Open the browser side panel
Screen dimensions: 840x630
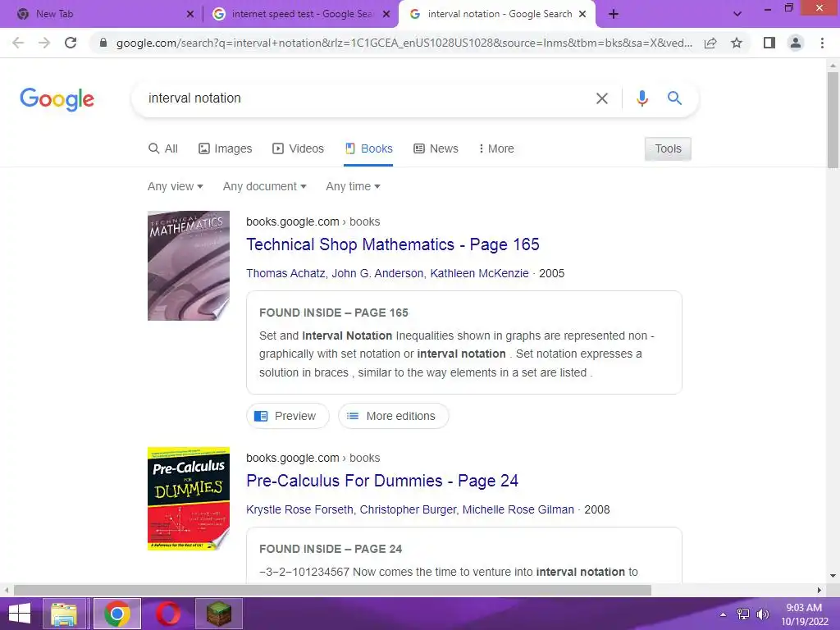click(769, 43)
